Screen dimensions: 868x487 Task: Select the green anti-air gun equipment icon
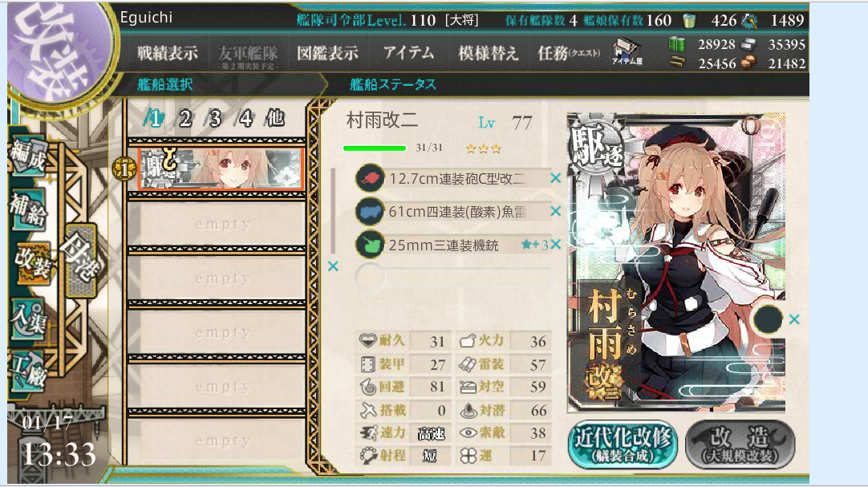370,244
